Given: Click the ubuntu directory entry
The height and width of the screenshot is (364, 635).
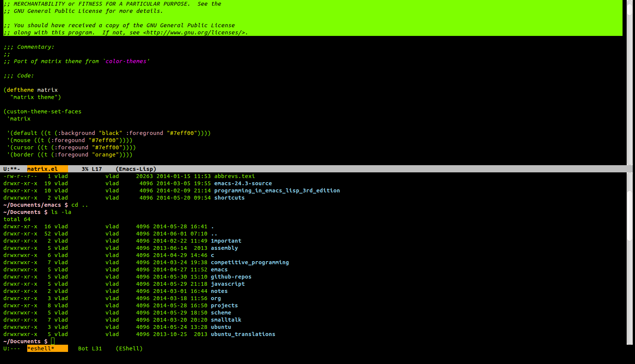Looking at the screenshot, I should point(221,327).
